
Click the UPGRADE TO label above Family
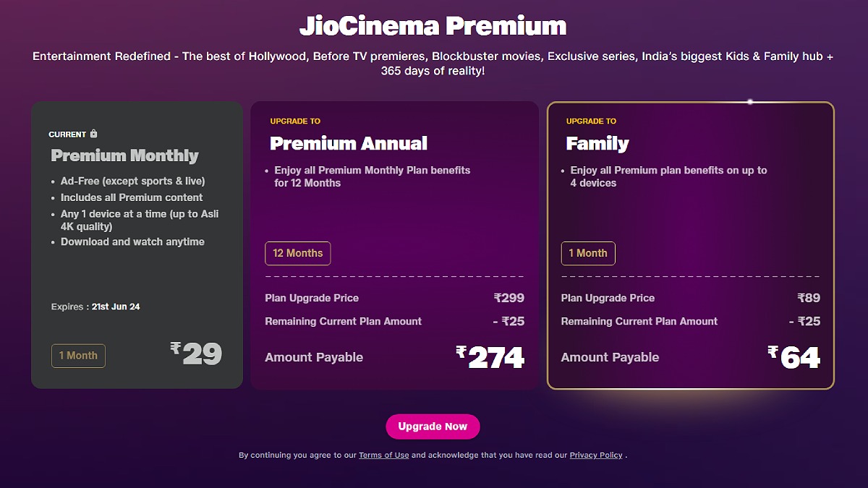tap(591, 121)
